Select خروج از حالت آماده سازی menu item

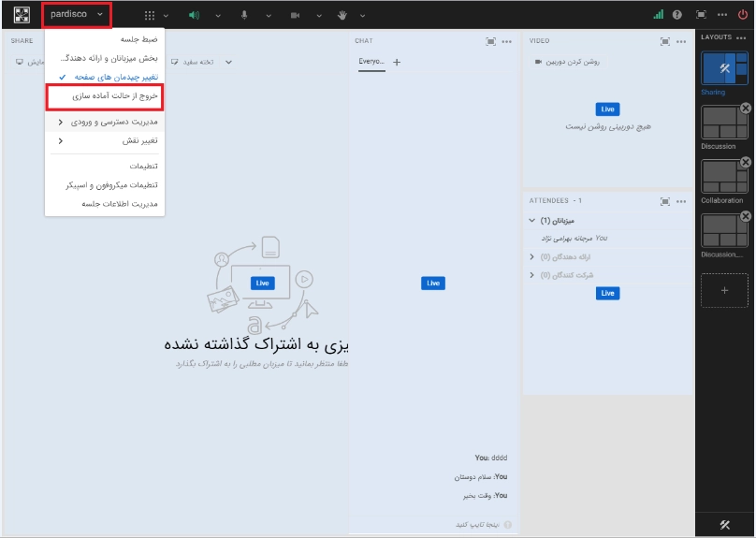tap(105, 96)
